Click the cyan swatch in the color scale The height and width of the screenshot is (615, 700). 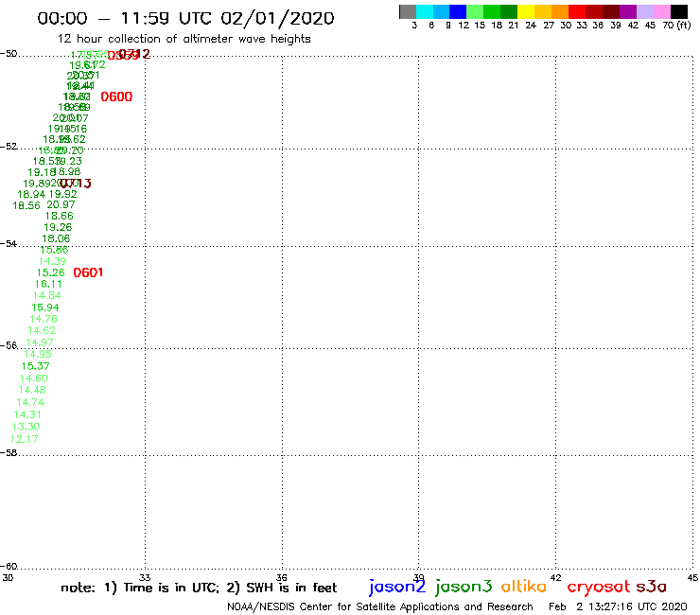pos(425,11)
